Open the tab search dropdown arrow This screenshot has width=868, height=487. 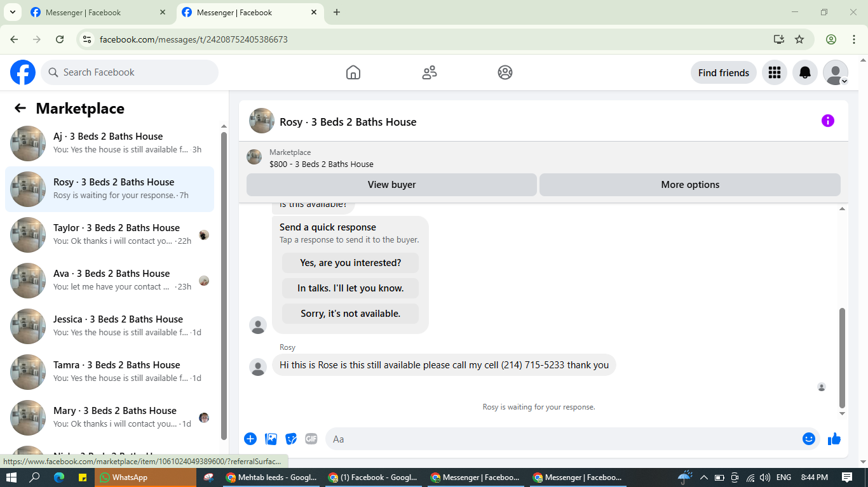(x=12, y=13)
